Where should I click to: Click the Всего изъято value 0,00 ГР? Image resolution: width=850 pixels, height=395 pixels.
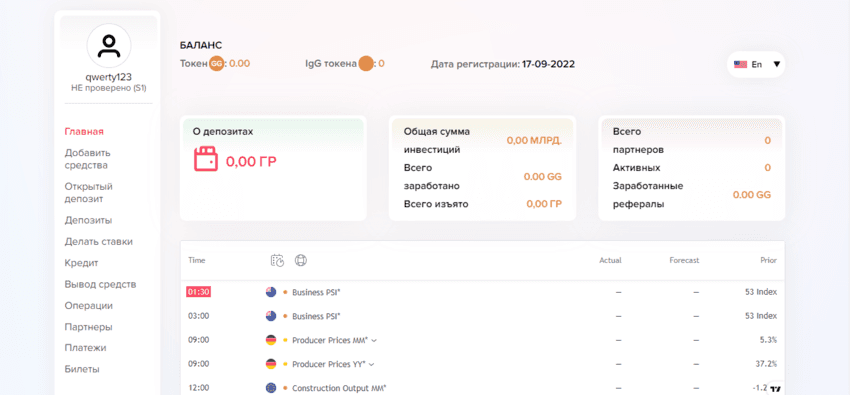[544, 204]
